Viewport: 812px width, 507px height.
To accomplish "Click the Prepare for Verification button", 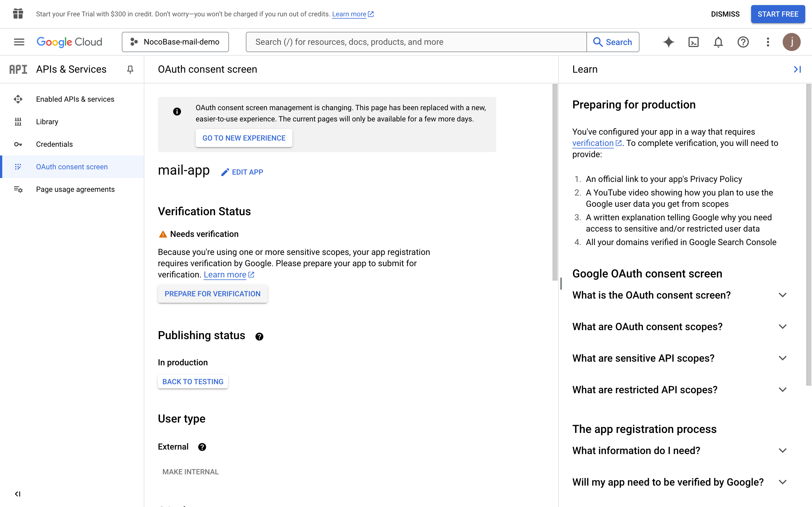I will pos(212,294).
